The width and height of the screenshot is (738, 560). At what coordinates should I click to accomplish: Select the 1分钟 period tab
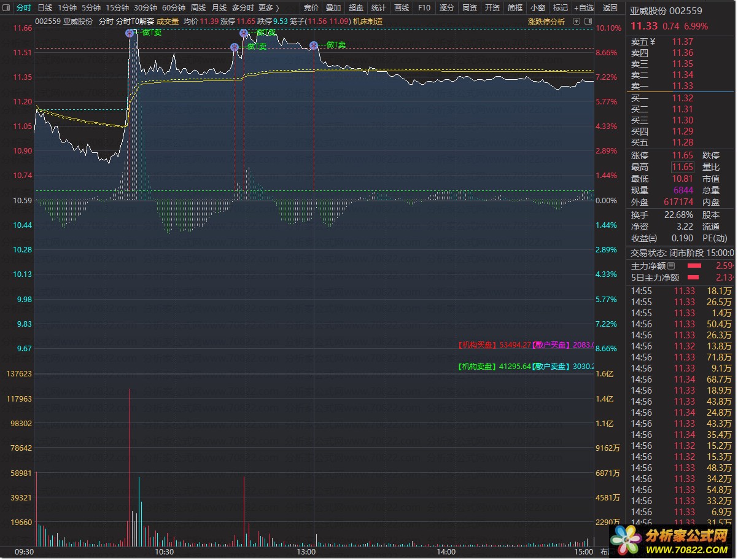point(67,8)
